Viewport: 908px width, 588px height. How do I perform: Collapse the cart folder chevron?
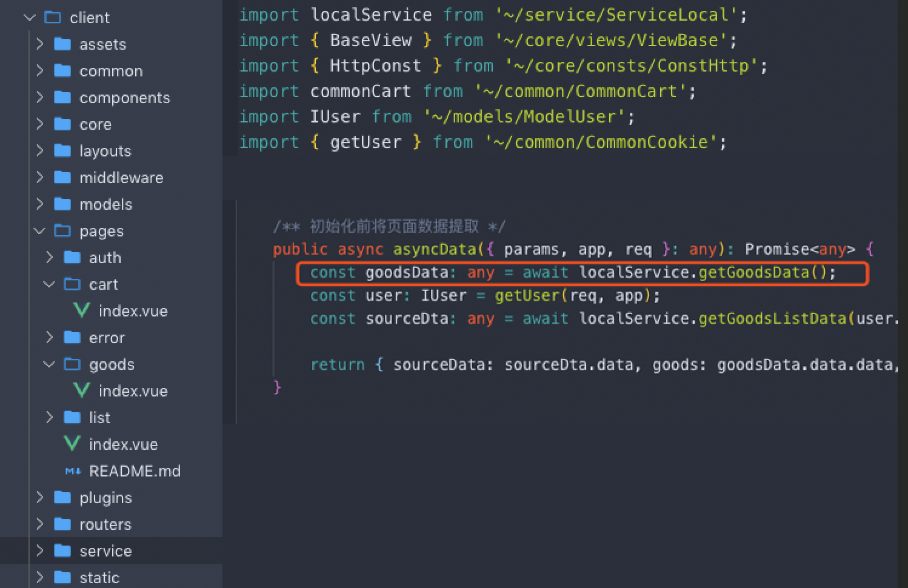pos(49,284)
